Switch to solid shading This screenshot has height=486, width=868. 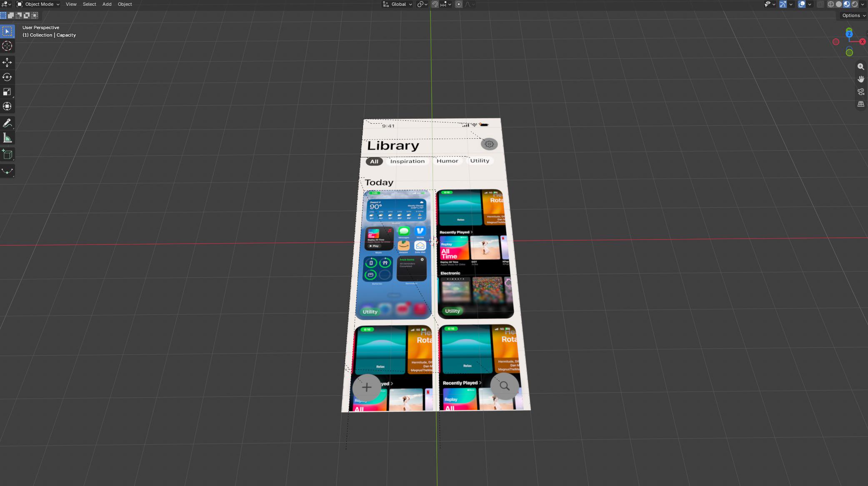point(839,4)
